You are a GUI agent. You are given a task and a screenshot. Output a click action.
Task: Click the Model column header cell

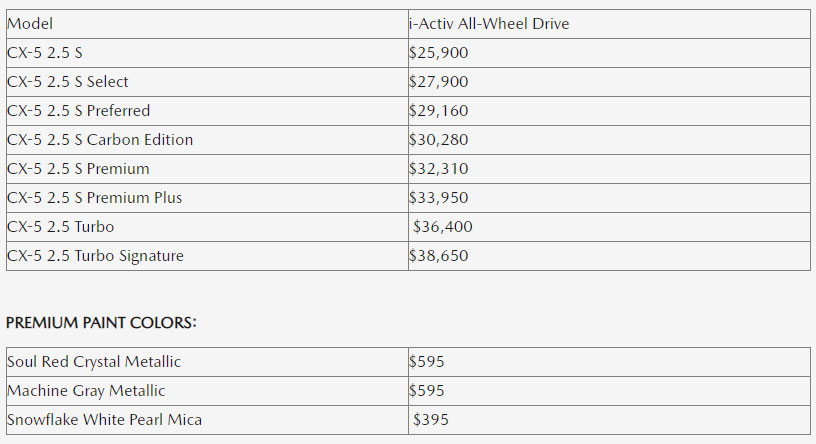click(30, 24)
